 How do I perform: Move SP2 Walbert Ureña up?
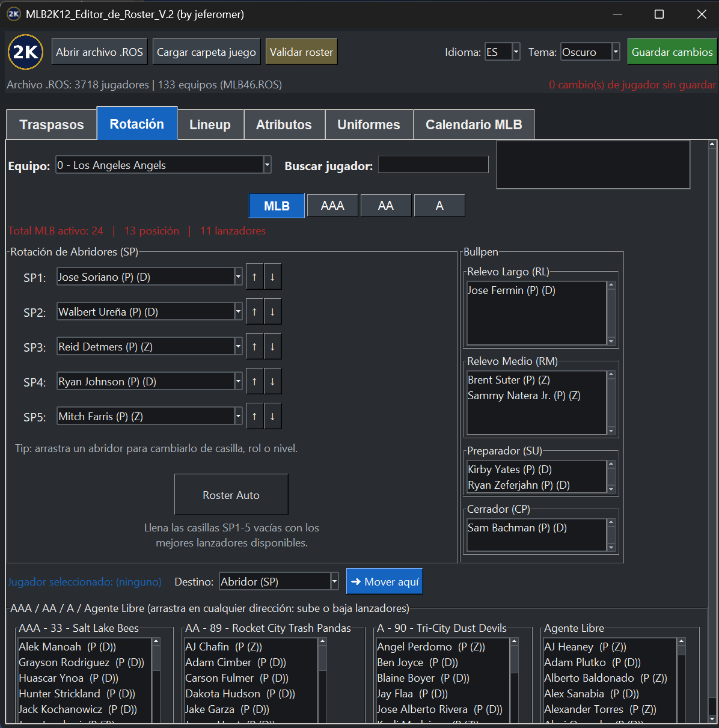[x=254, y=311]
